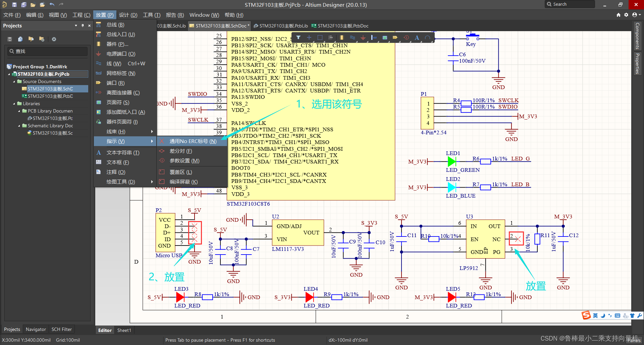Image resolution: width=644 pixels, height=345 pixels.
Task: Click the Save All icon in title bar
Action: (x=23, y=5)
